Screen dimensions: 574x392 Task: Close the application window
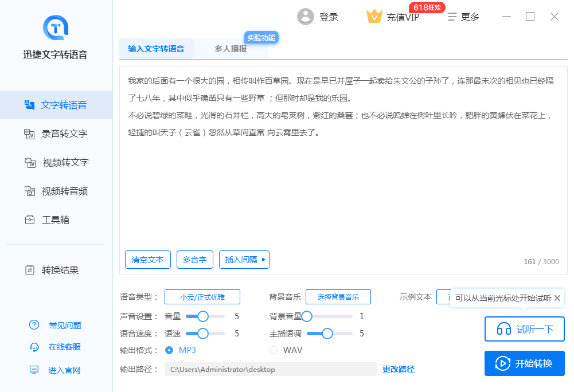click(555, 17)
